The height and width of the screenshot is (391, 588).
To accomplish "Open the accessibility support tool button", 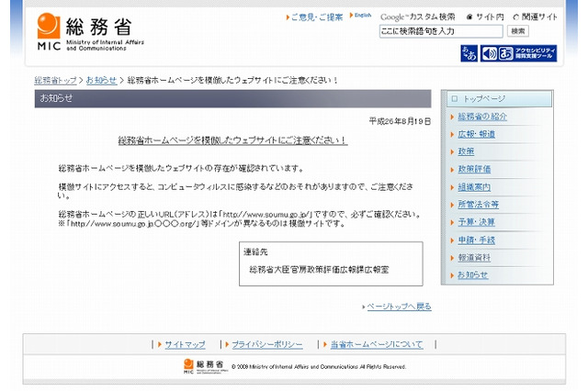I will 518,54.
